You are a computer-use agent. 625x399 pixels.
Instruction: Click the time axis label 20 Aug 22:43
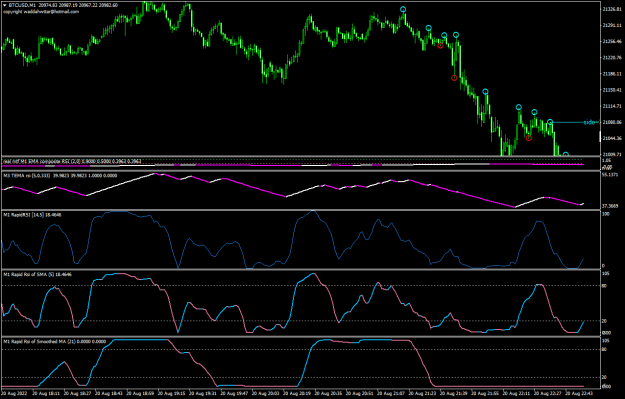click(579, 393)
